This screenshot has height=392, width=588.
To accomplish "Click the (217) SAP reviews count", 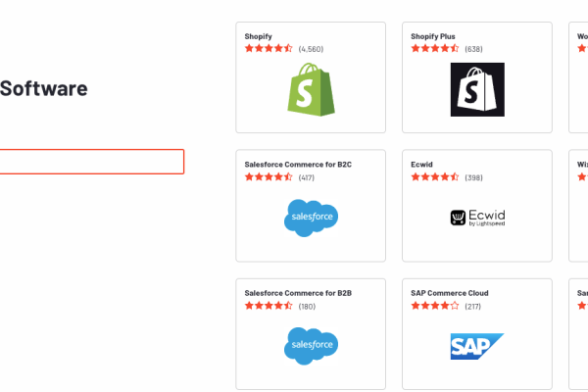I will tap(473, 307).
